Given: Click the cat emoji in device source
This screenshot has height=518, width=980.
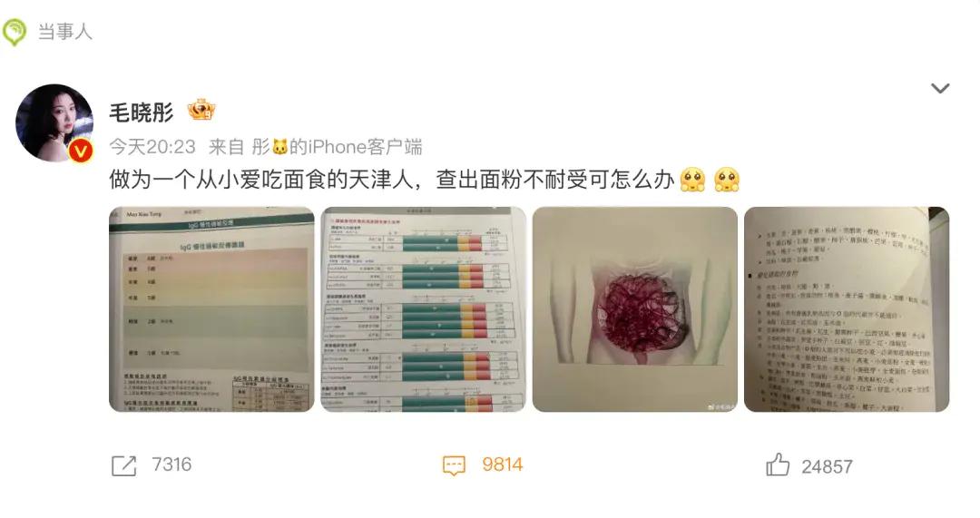Looking at the screenshot, I should pos(280,148).
